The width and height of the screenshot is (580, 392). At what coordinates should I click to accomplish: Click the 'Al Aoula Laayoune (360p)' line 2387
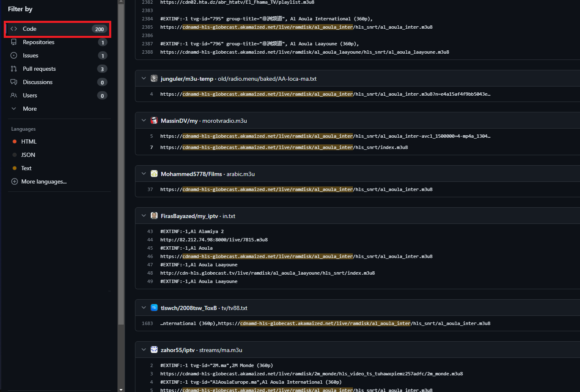260,44
